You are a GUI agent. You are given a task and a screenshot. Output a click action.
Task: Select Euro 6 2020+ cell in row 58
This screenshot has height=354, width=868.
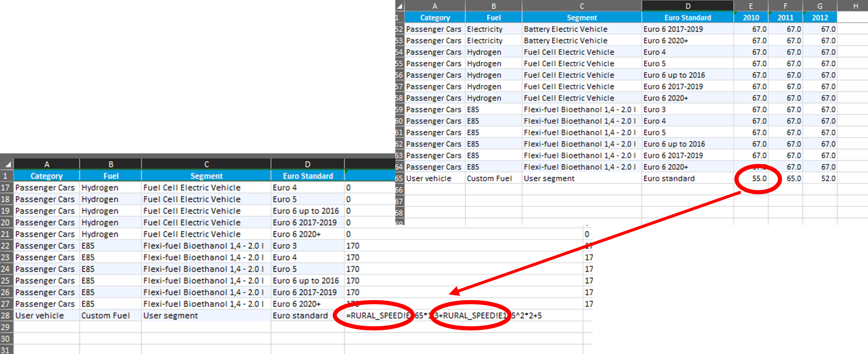pos(687,98)
